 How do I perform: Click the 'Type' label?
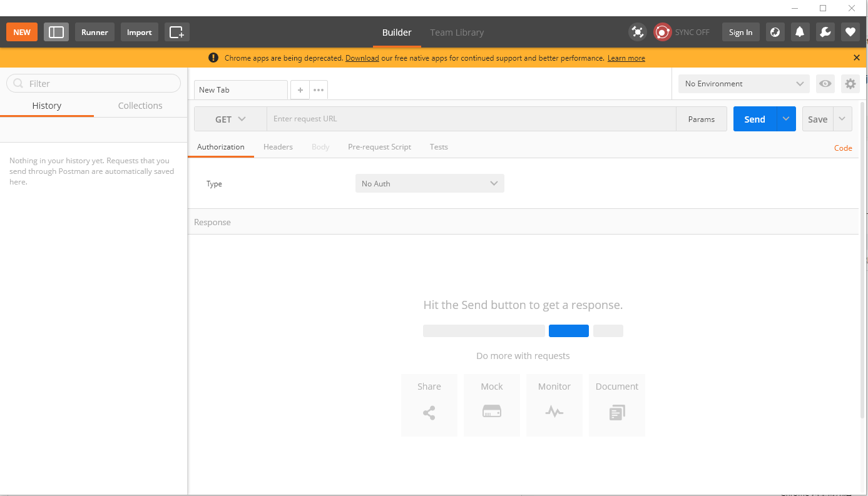tap(214, 184)
